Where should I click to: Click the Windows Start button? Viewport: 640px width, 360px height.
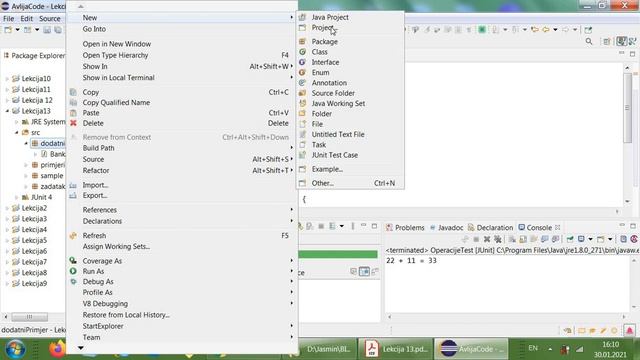(16, 349)
